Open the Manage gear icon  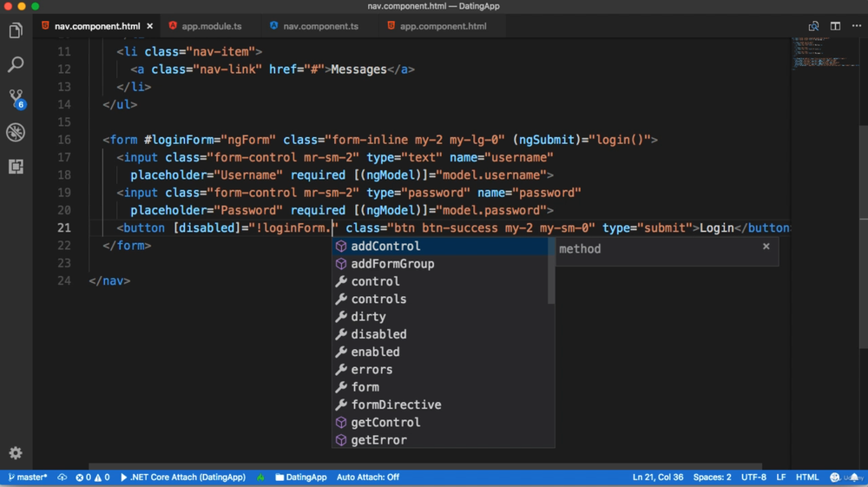tap(16, 452)
